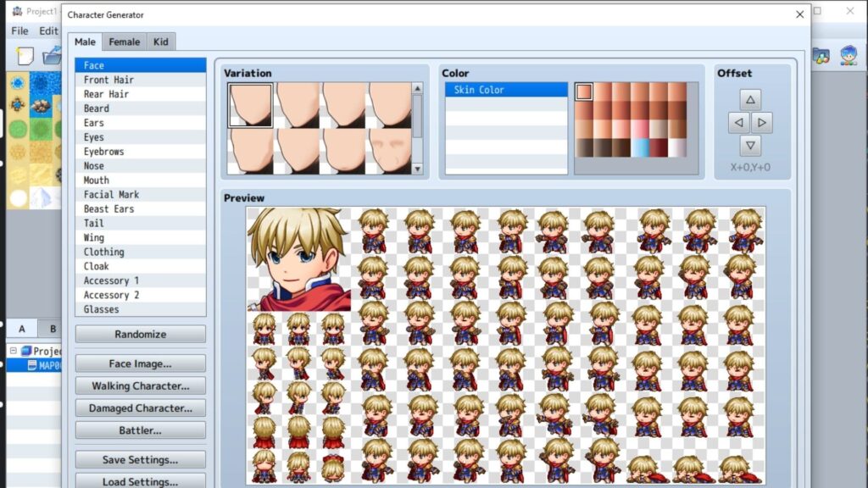Image resolution: width=868 pixels, height=488 pixels.
Task: Pick the dark red skin color swatch
Action: coord(659,147)
